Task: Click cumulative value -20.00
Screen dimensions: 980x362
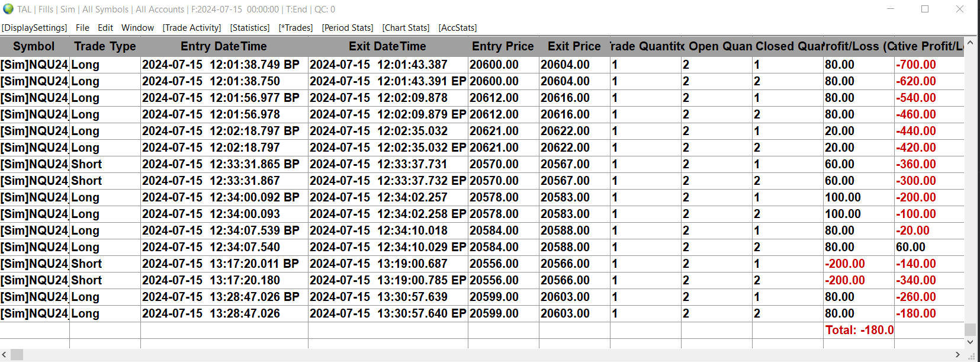Action: pos(913,230)
